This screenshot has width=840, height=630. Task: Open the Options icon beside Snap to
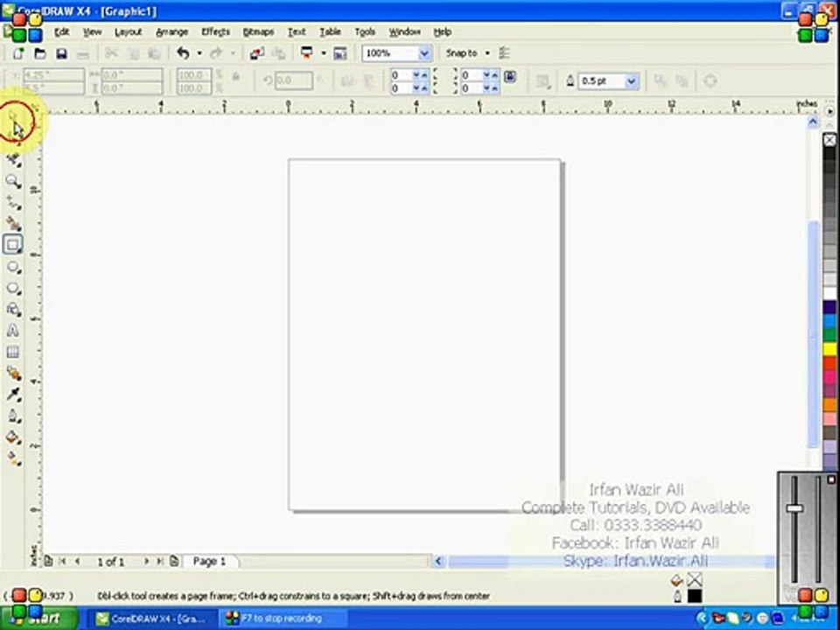pos(504,53)
